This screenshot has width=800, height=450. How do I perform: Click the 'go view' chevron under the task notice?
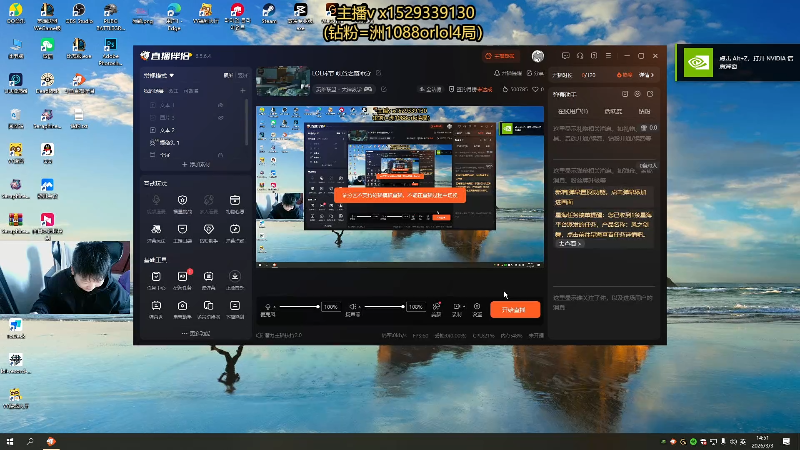tap(569, 244)
